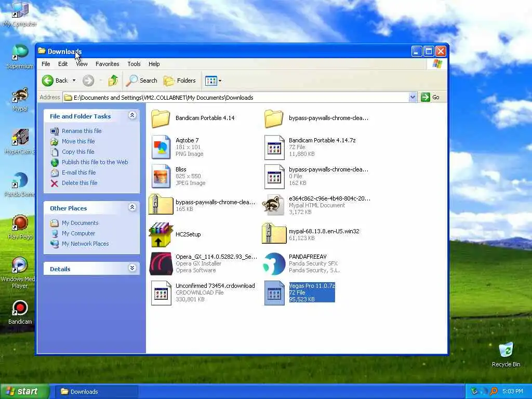Select the HyperCam 2 desktop icon
532x399 pixels.
pyautogui.click(x=20, y=142)
